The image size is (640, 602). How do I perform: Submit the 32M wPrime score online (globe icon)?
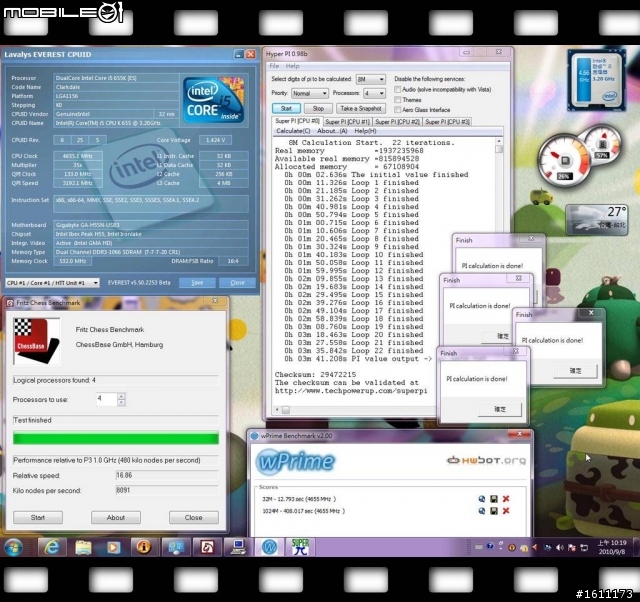click(482, 499)
